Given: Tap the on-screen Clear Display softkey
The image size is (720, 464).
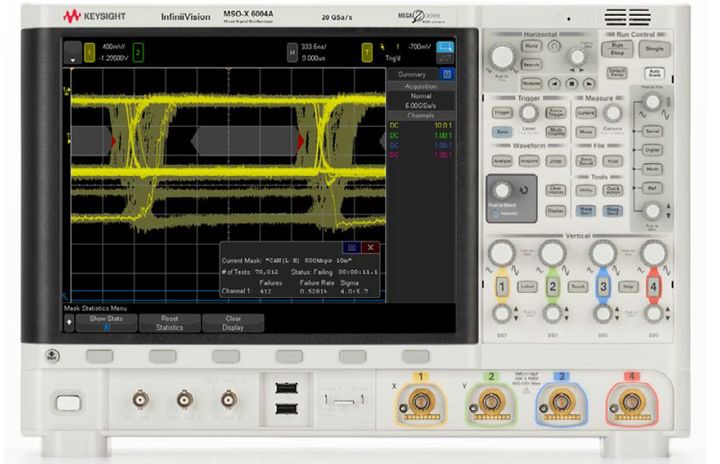Looking at the screenshot, I should coord(233,323).
